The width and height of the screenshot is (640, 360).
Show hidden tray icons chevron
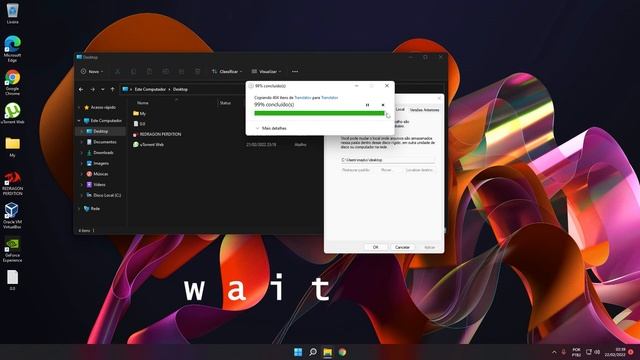click(554, 352)
